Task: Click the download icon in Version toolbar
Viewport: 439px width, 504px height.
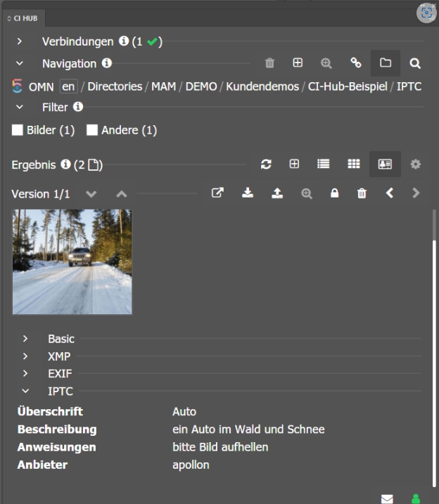Action: 248,193
